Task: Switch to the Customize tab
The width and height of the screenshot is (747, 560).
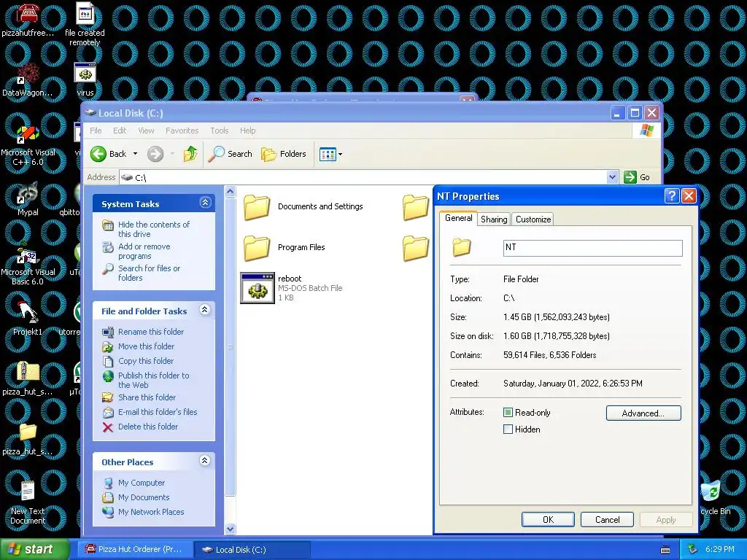Action: click(x=533, y=219)
